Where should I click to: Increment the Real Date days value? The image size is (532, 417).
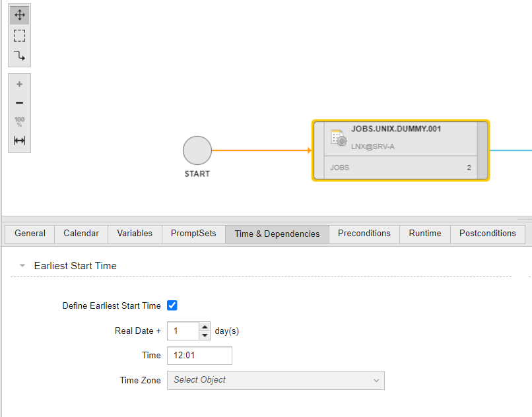click(205, 327)
